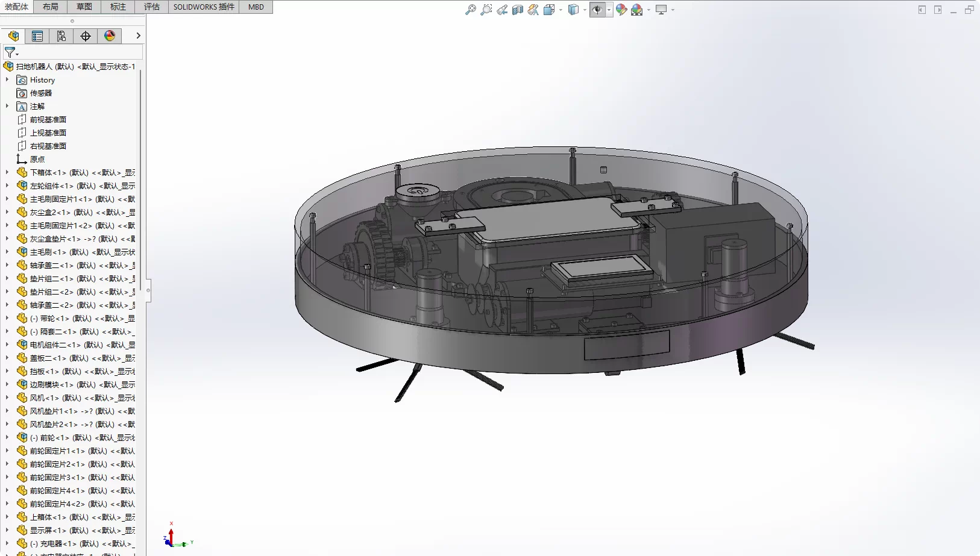Expand the 电机组件二<1> subassembly

(x=7, y=345)
